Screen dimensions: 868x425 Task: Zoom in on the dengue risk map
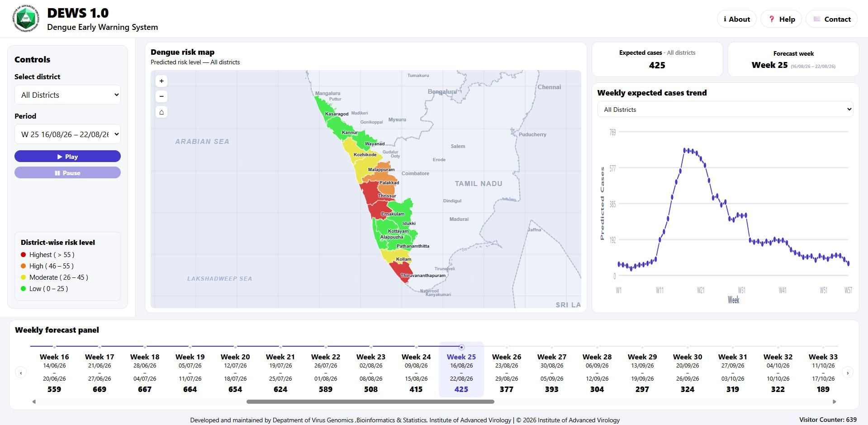click(161, 81)
